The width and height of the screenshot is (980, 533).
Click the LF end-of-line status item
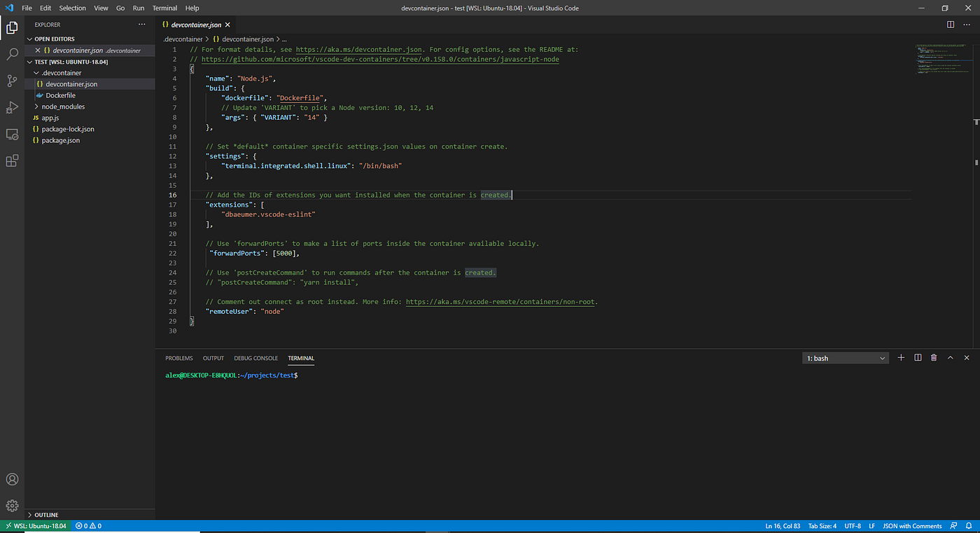[x=872, y=526]
